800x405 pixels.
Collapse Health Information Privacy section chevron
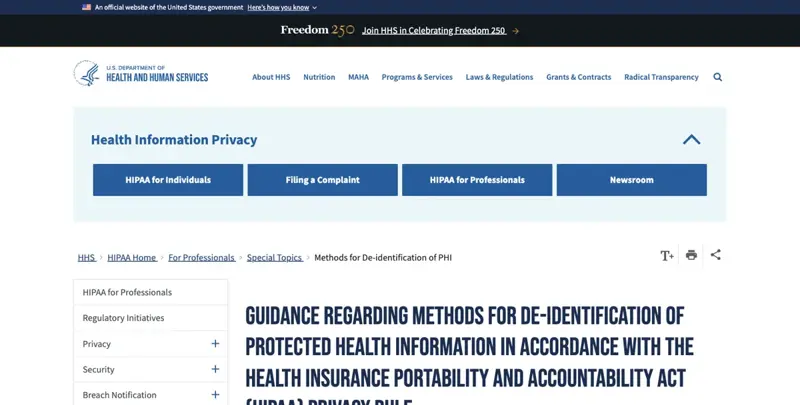tap(691, 139)
